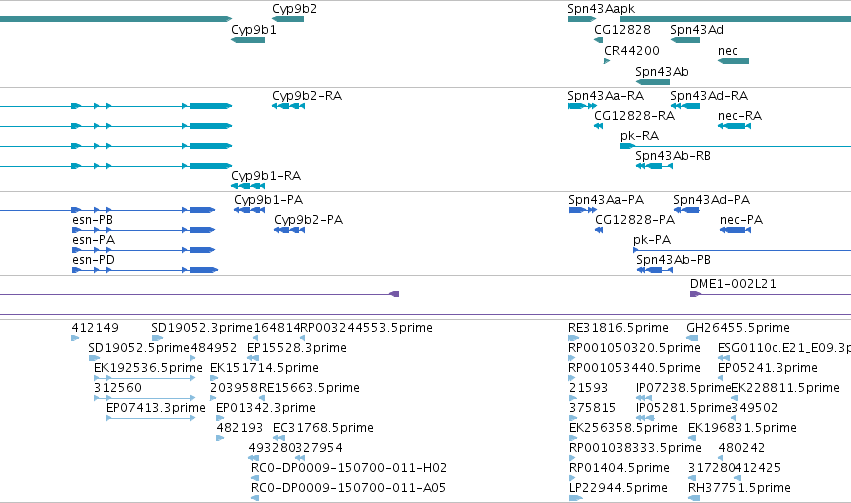Select the 21593 EST label
This screenshot has width=851, height=503.
coord(588,388)
